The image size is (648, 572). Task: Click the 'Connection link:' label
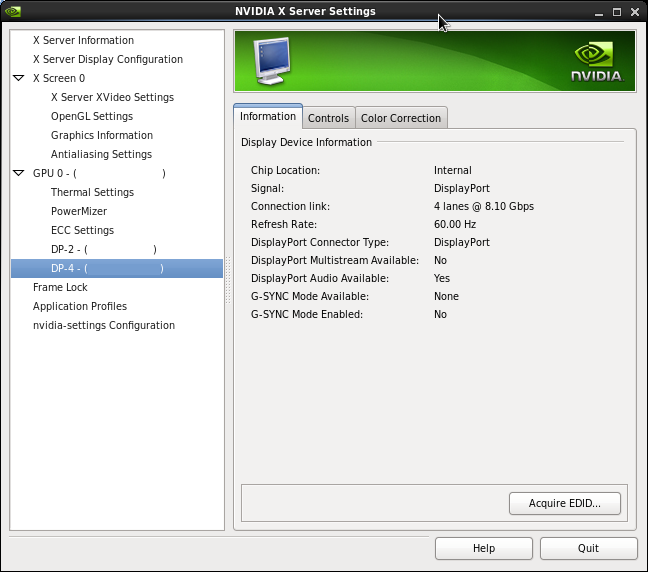pos(290,206)
